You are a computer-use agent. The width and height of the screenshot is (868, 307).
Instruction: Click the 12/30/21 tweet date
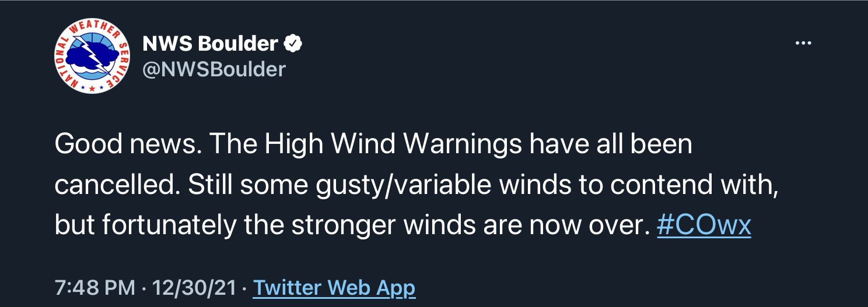pyautogui.click(x=194, y=288)
